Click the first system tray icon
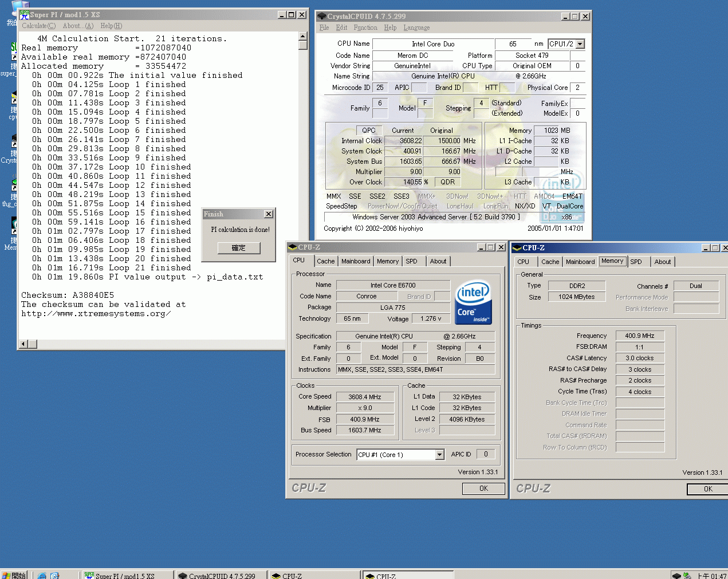Screen dimensions: 728x579 (676, 576)
